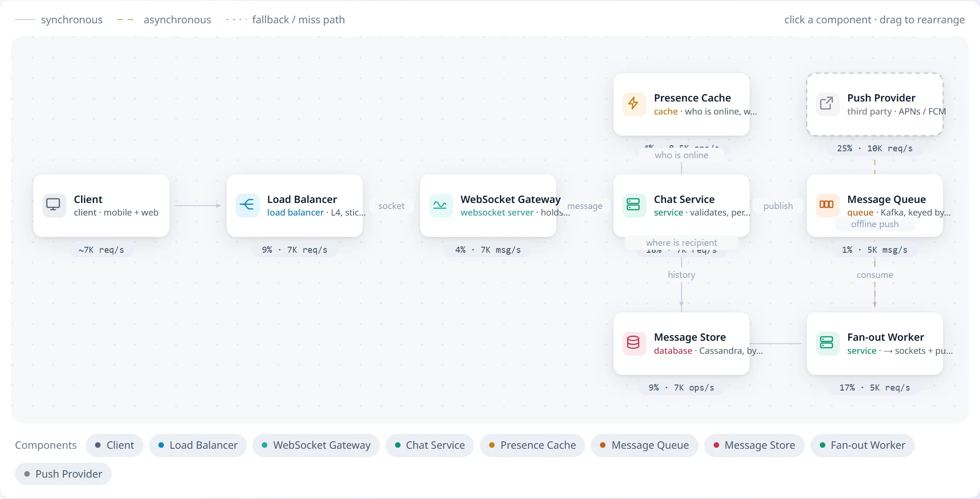Click the Load Balancer split-arrow icon
Screen dimensions: 980x499
coord(247,205)
